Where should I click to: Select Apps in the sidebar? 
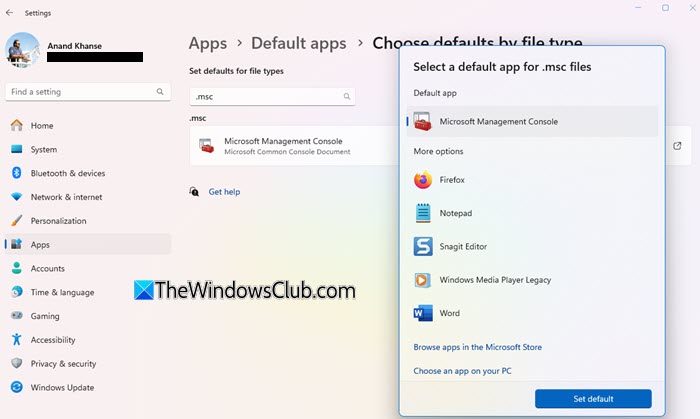click(x=88, y=244)
